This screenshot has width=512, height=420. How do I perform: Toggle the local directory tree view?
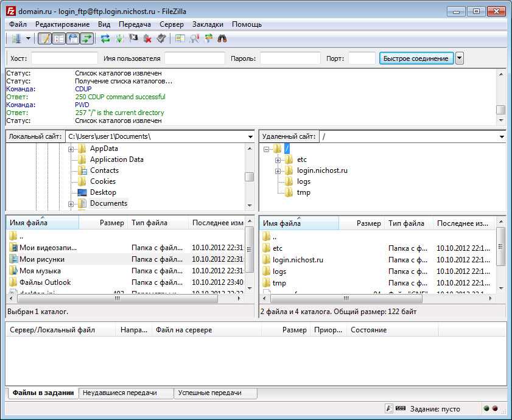pos(58,38)
